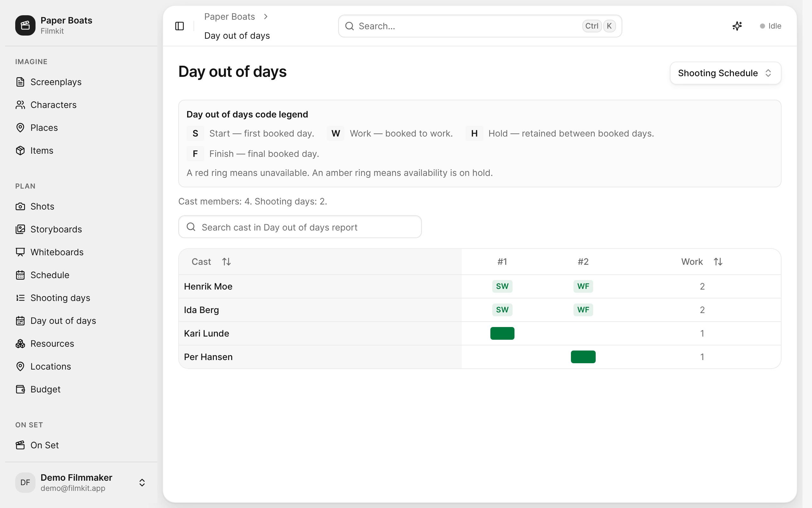This screenshot has height=508, width=812.
Task: Click Henrik Moe's SW badge for day 1
Action: click(x=502, y=286)
